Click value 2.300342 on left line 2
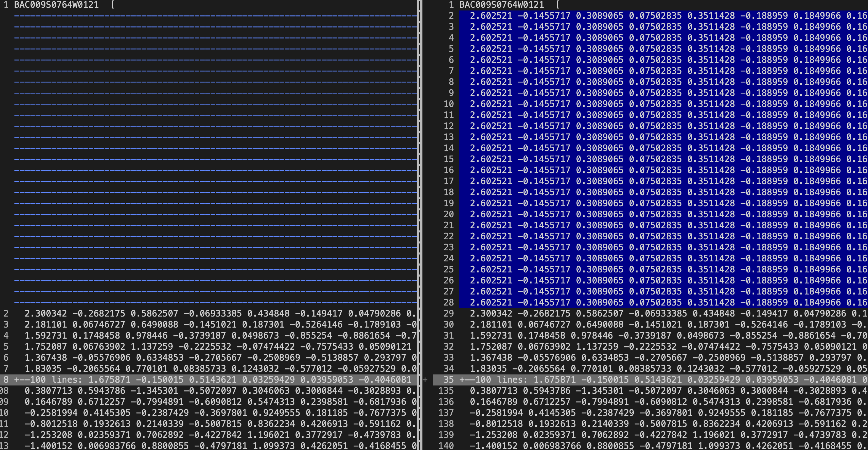Image resolution: width=868 pixels, height=450 pixels. coord(45,314)
